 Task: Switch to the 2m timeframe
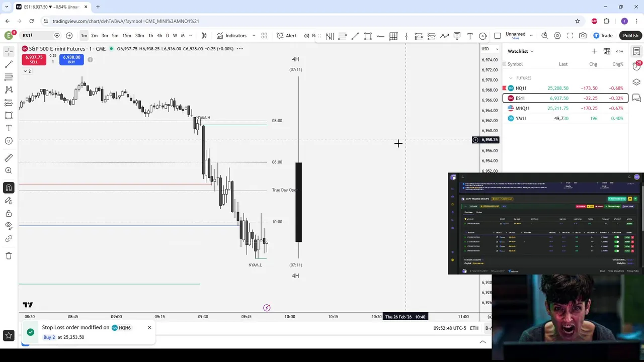coord(94,36)
